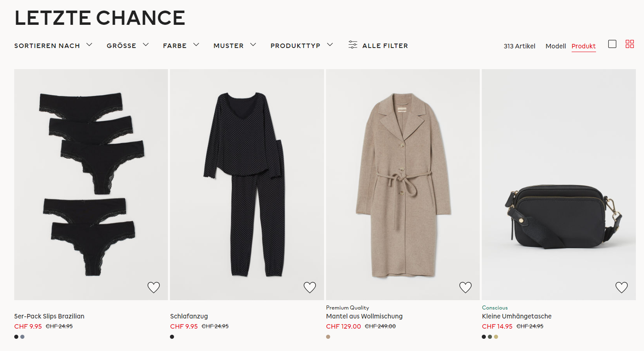Add Mantel aus Wollmischung to favorites
The width and height of the screenshot is (644, 351).
[x=466, y=288]
